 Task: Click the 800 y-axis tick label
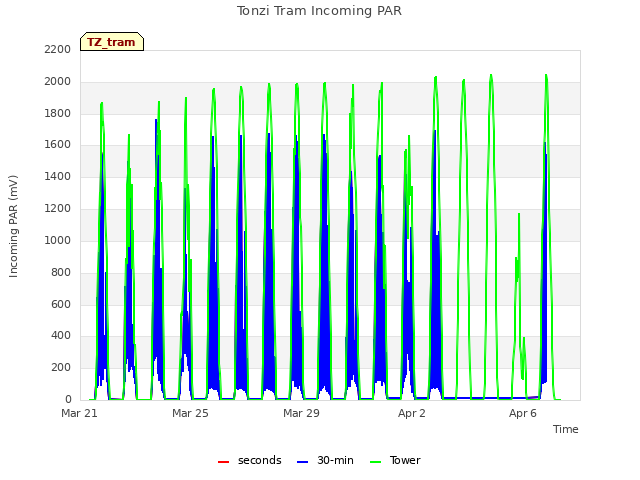coord(61,272)
